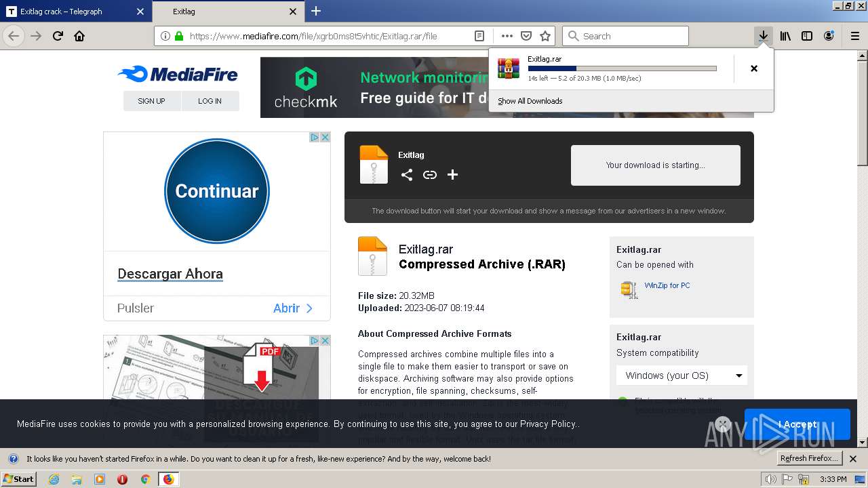
Task: Bookmark this page with the star icon
Action: [x=545, y=36]
